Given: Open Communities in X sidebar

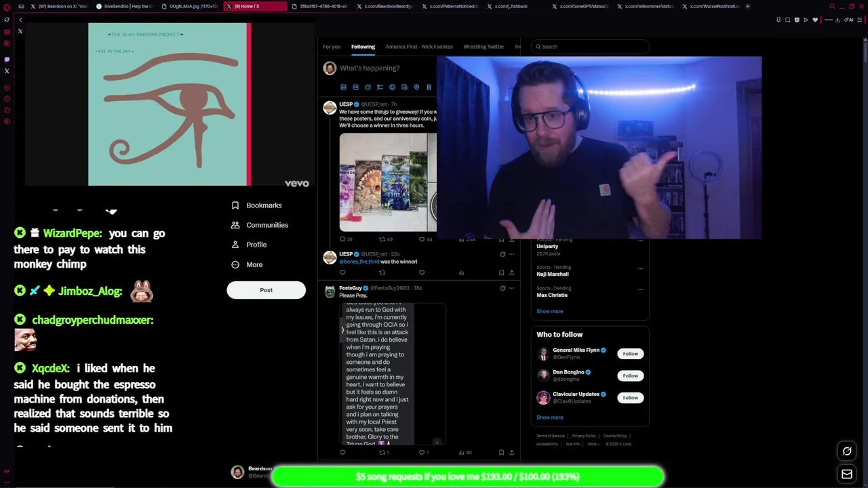Looking at the screenshot, I should tap(260, 225).
